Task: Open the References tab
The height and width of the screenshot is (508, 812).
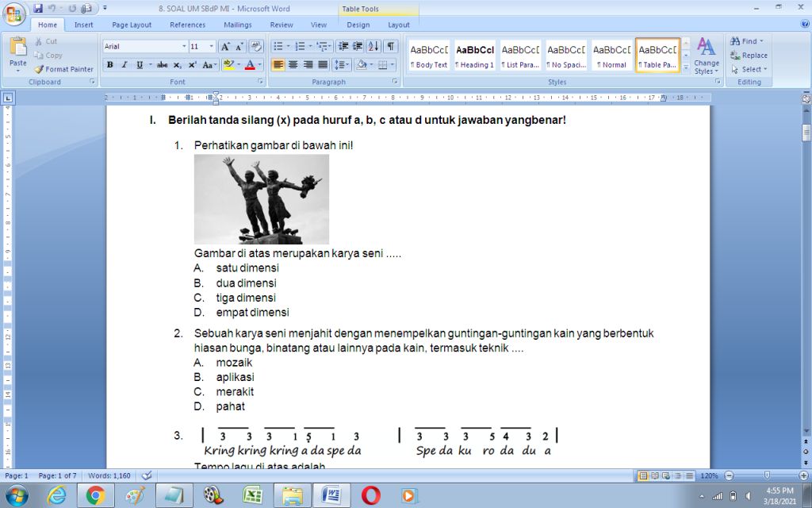Action: pyautogui.click(x=187, y=25)
